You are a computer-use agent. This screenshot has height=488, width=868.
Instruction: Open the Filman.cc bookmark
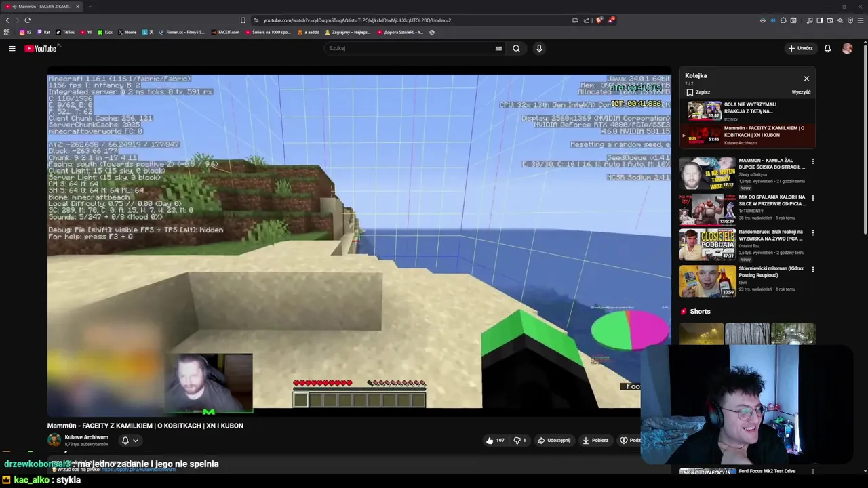click(182, 32)
